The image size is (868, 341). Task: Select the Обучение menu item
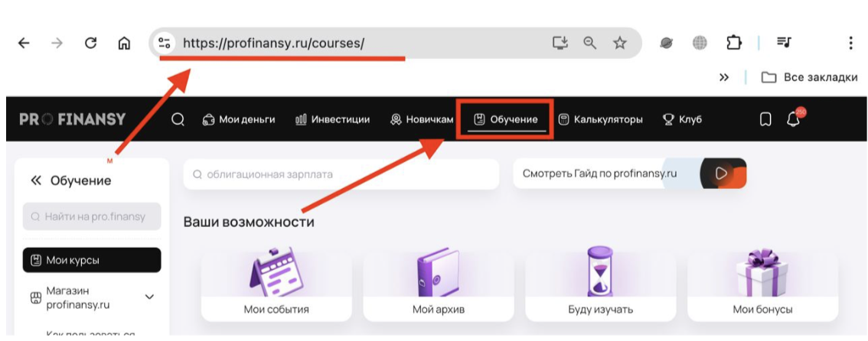click(x=506, y=119)
